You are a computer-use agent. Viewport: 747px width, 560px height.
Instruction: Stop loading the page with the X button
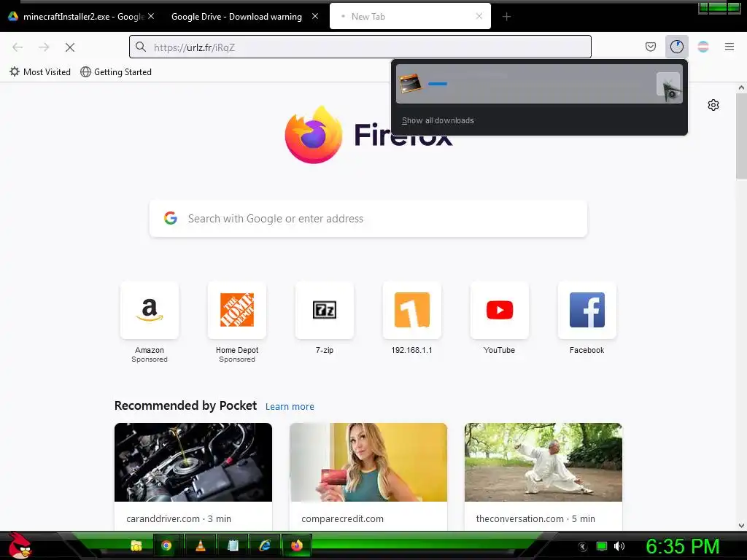69,47
